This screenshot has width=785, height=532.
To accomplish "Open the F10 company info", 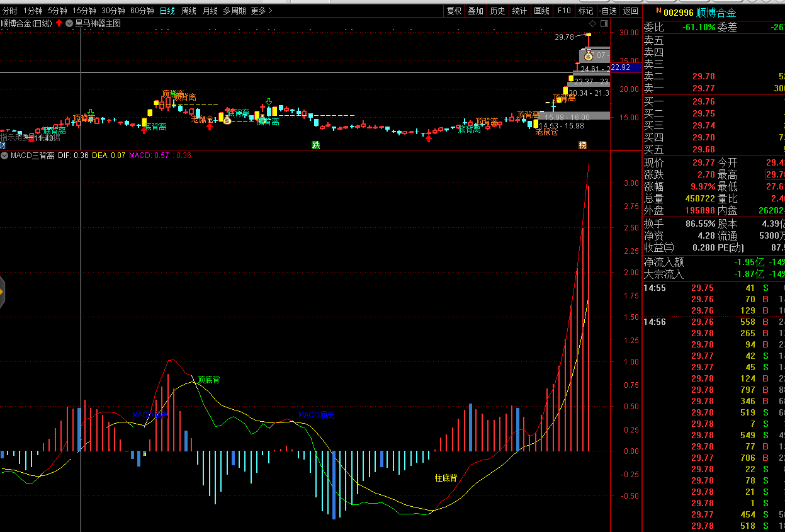I will (x=564, y=11).
